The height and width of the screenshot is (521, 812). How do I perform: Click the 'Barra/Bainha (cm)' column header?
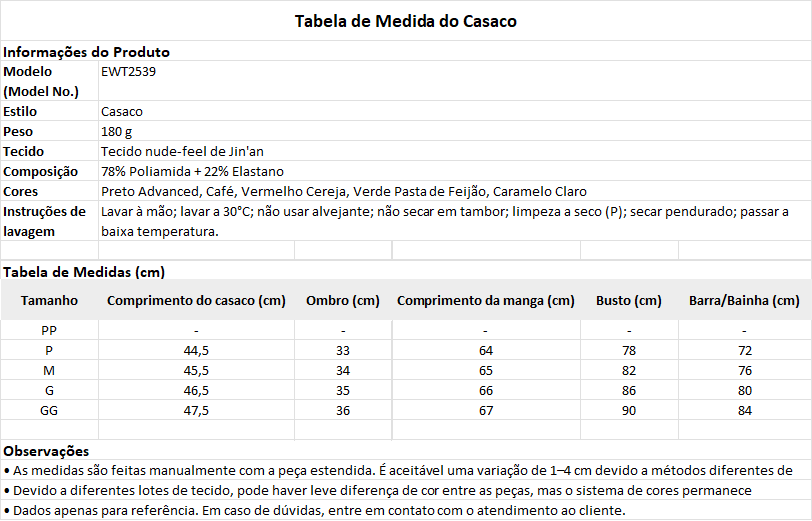[744, 301]
